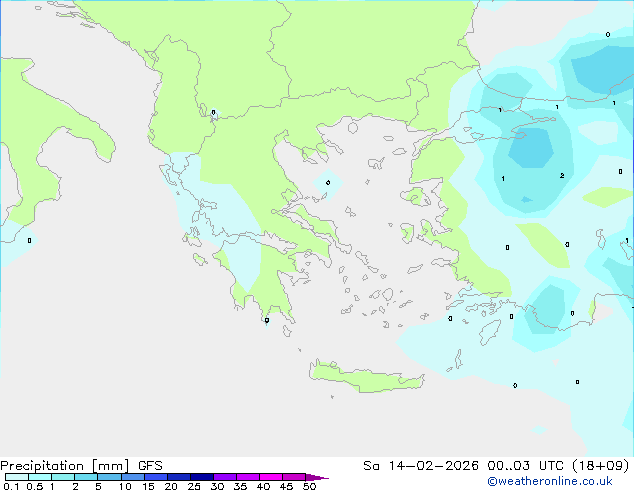The width and height of the screenshot is (634, 490).
Task: Click the lightest cyan 0.1–0.5 legend swatch
Action: [17, 477]
